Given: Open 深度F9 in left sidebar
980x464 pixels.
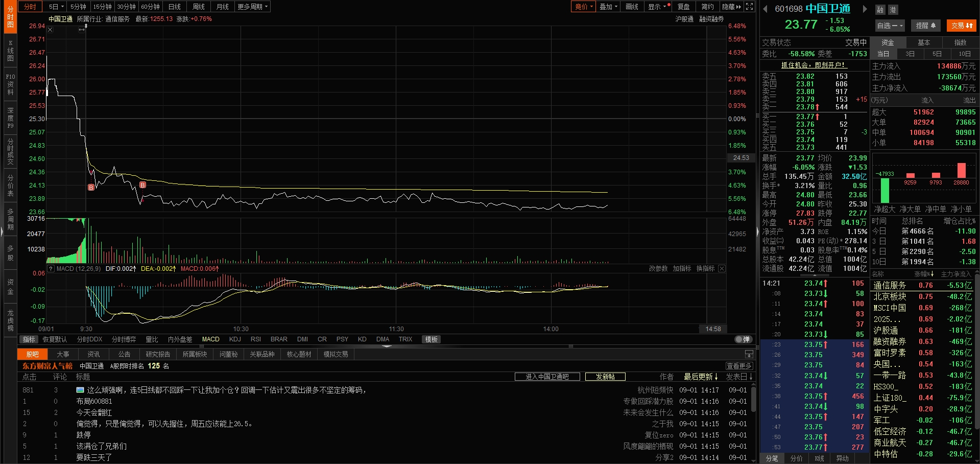Looking at the screenshot, I should pyautogui.click(x=10, y=118).
